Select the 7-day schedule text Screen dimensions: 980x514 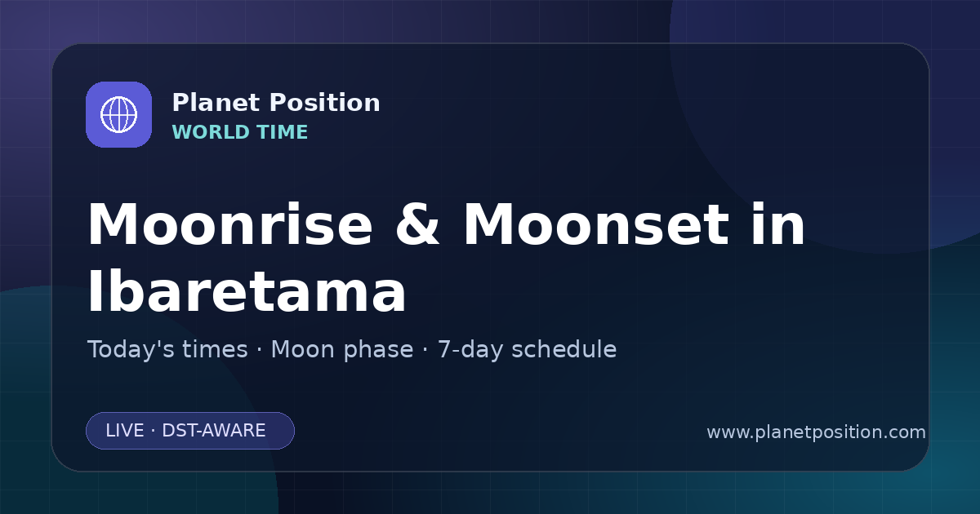pyautogui.click(x=527, y=349)
